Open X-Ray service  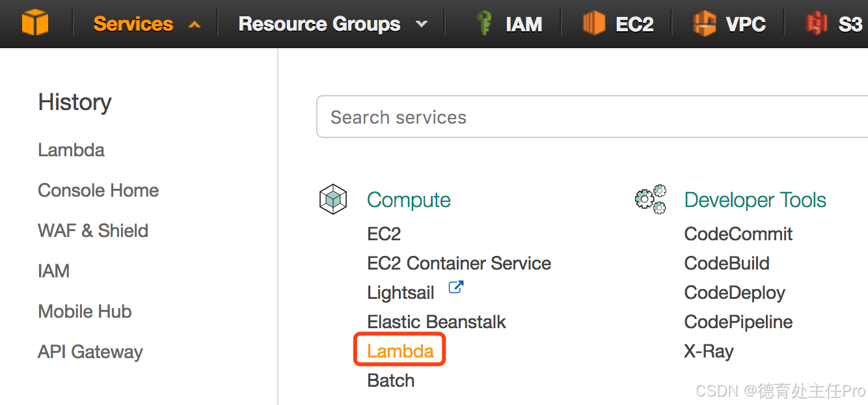click(x=709, y=352)
